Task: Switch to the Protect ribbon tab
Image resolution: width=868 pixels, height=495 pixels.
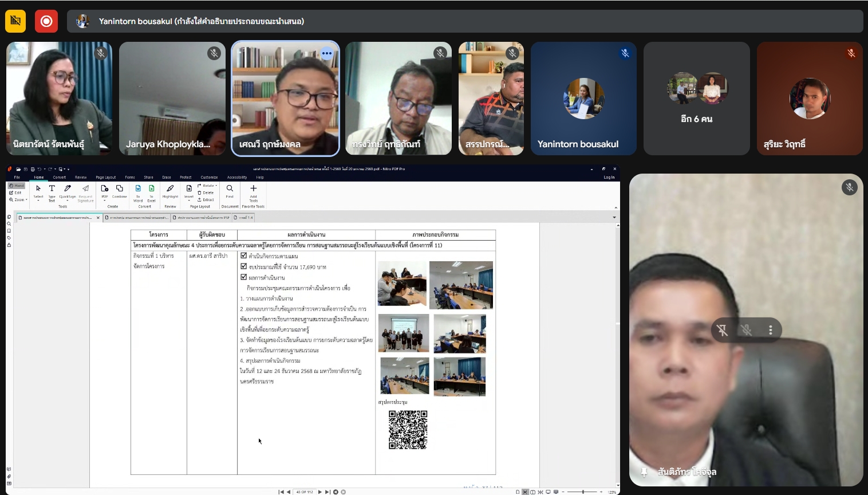Action: coord(186,177)
